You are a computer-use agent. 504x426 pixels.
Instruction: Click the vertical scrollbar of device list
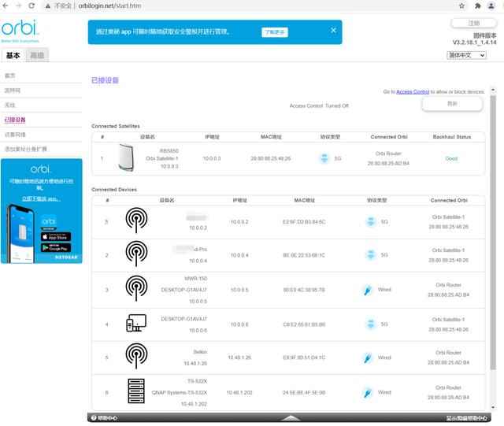493,232
